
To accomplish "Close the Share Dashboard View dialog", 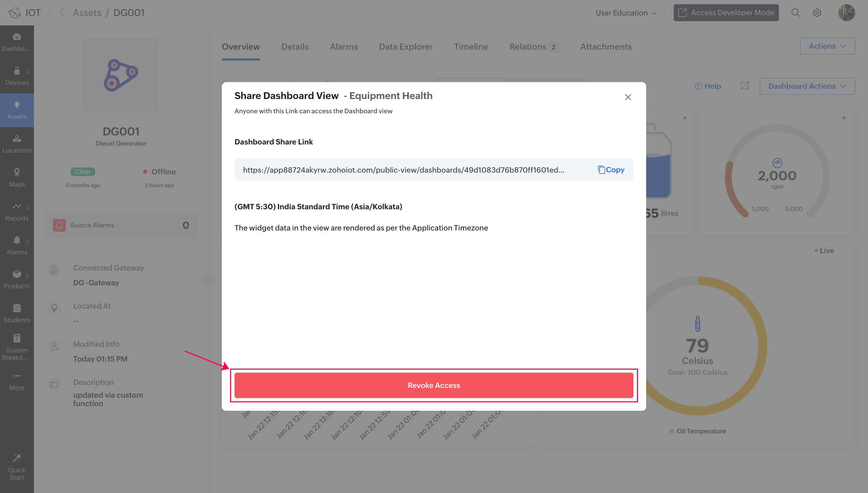I will pyautogui.click(x=628, y=97).
